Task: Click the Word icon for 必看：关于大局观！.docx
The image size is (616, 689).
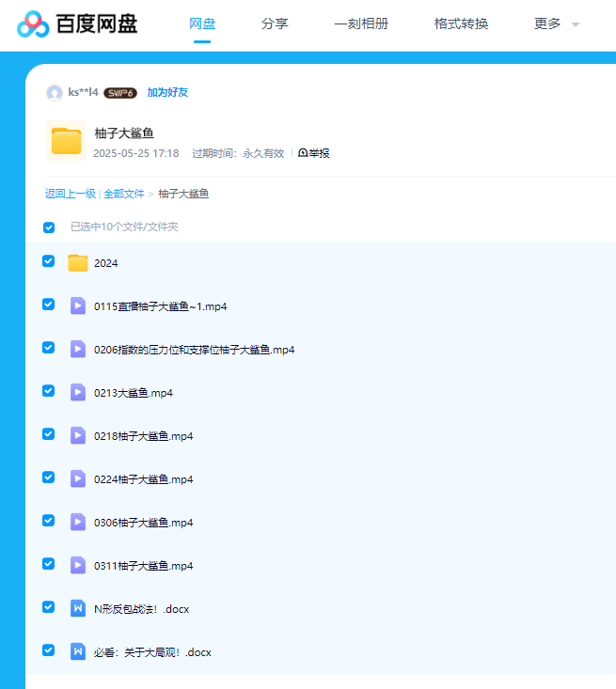Action: (x=78, y=651)
